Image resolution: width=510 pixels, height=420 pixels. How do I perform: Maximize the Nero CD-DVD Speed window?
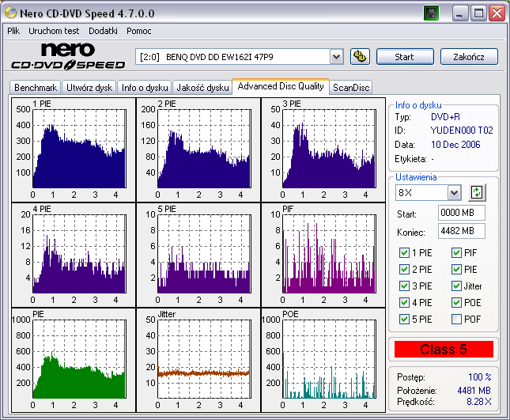point(478,13)
